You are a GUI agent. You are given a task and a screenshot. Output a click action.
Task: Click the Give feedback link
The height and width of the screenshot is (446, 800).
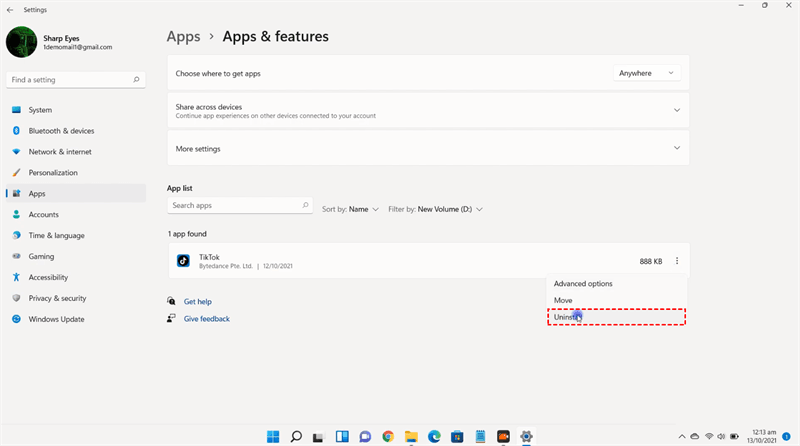(x=206, y=319)
